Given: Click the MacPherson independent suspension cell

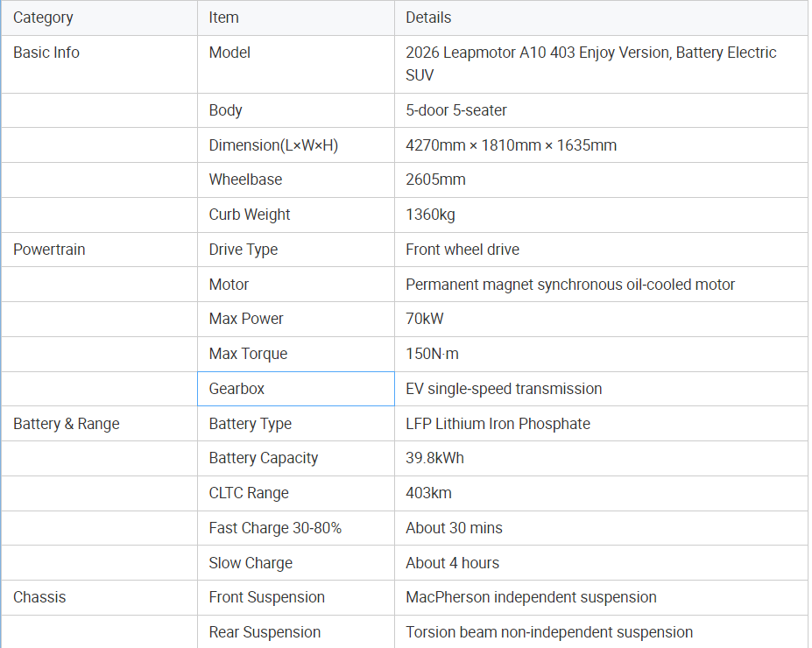Looking at the screenshot, I should (x=601, y=597).
